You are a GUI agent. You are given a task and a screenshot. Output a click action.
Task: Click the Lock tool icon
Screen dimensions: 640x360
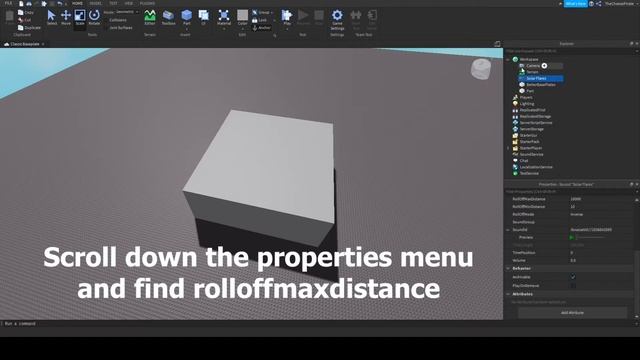tap(255, 20)
